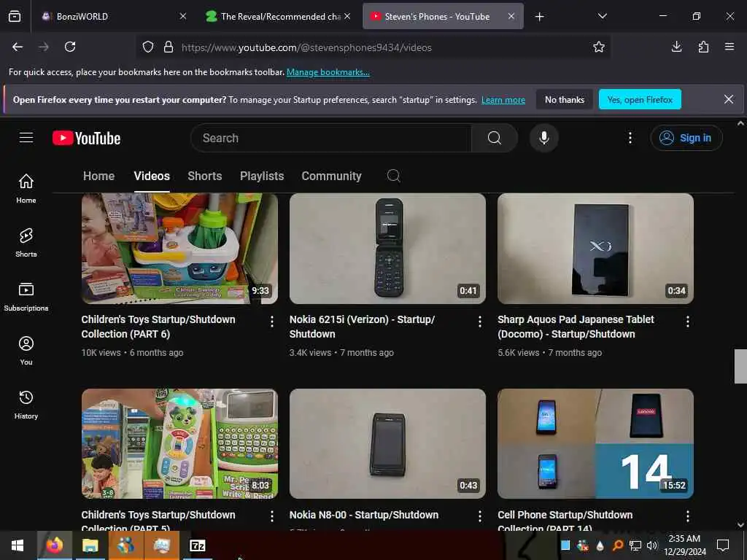Screen dimensions: 747x560
Task: Click the search magnifier button
Action: click(x=494, y=138)
